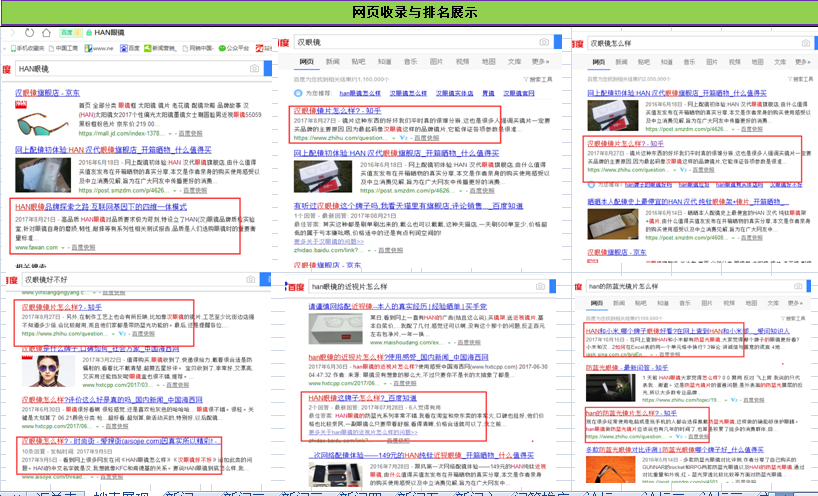Click camera icon in 汉眼镜好不好 search box

point(250,280)
